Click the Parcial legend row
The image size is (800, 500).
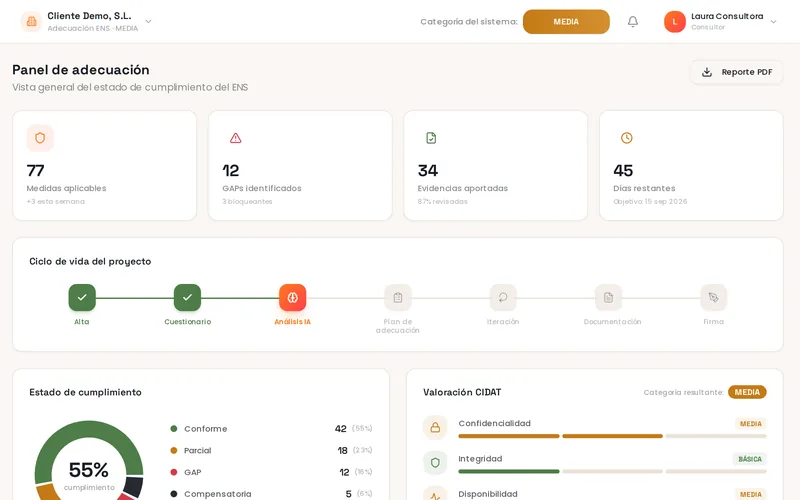[271, 451]
